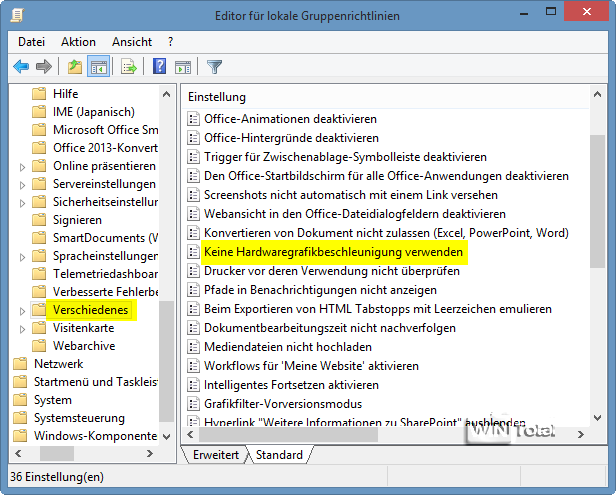Click the Back arrow toolbar icon
Screen dimensions: 616x495
click(x=21, y=66)
